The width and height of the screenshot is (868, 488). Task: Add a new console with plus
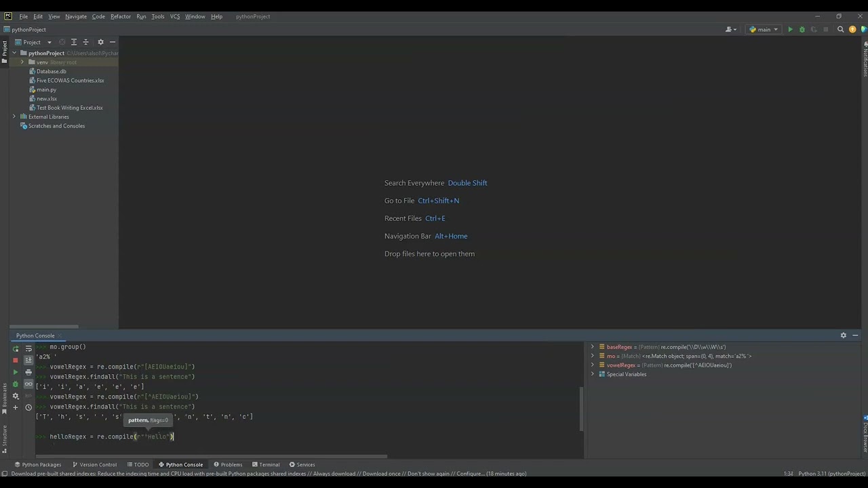(x=15, y=407)
